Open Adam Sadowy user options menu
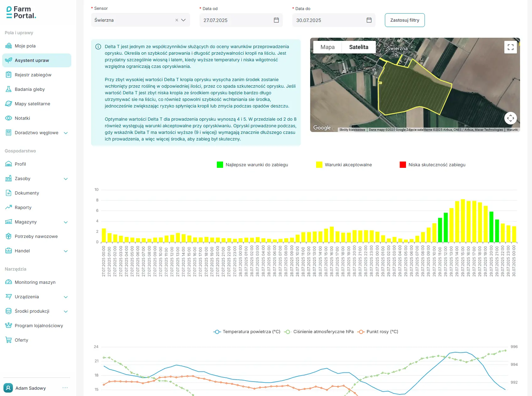This screenshot has width=532, height=396. pos(65,388)
